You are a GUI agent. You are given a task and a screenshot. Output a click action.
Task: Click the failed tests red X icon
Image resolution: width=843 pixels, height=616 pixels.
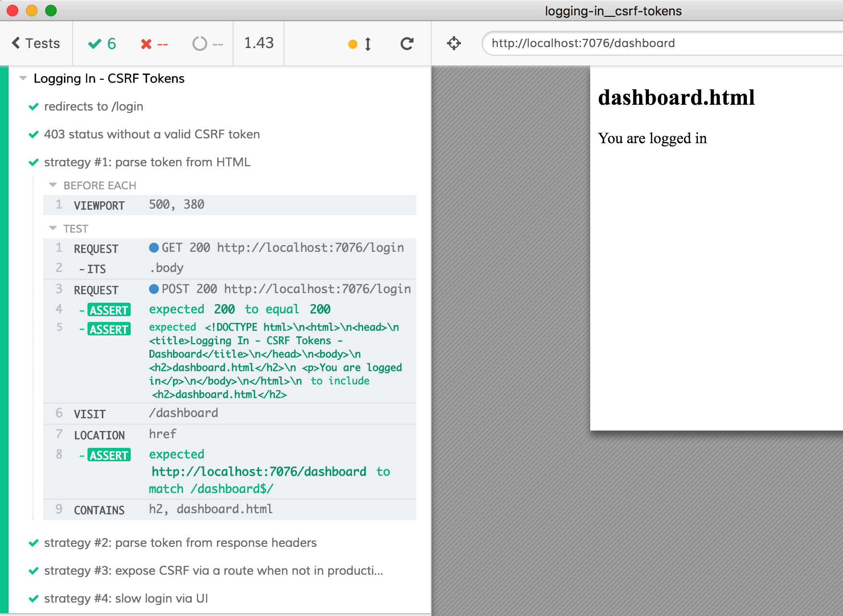[146, 44]
